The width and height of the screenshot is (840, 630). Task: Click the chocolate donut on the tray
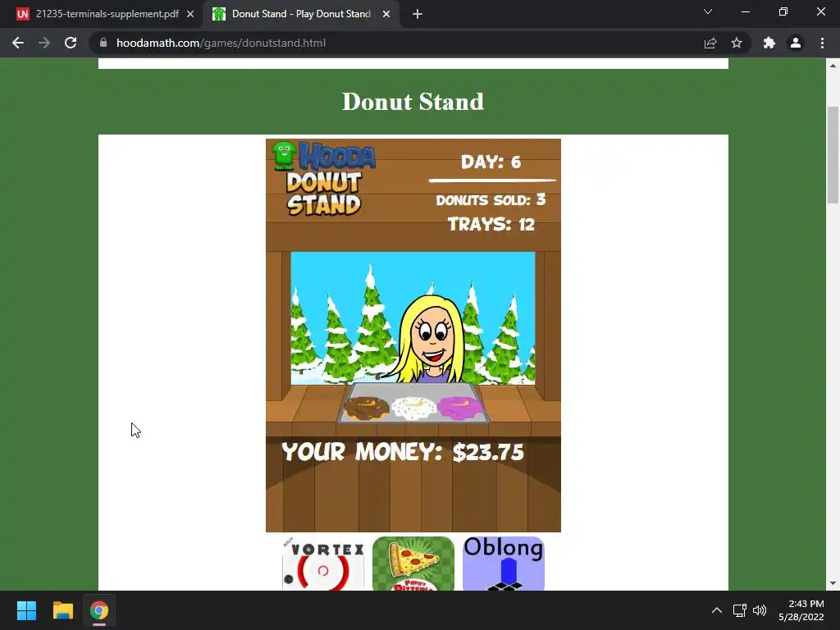coord(367,409)
